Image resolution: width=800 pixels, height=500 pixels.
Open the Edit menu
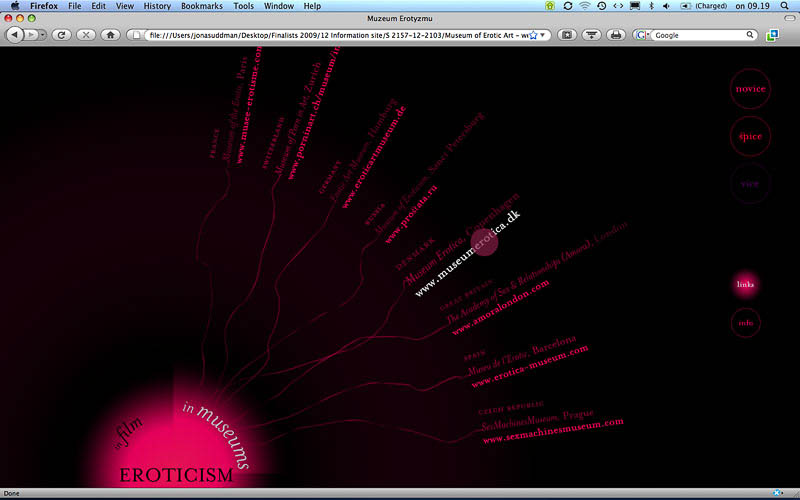pyautogui.click(x=98, y=6)
